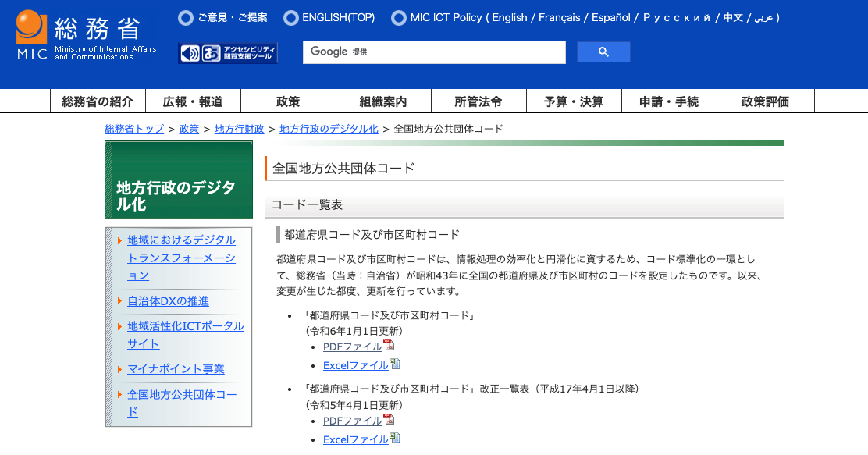The height and width of the screenshot is (455, 868).
Task: Open マイナポイント事業 sidebar link
Action: pyautogui.click(x=176, y=368)
